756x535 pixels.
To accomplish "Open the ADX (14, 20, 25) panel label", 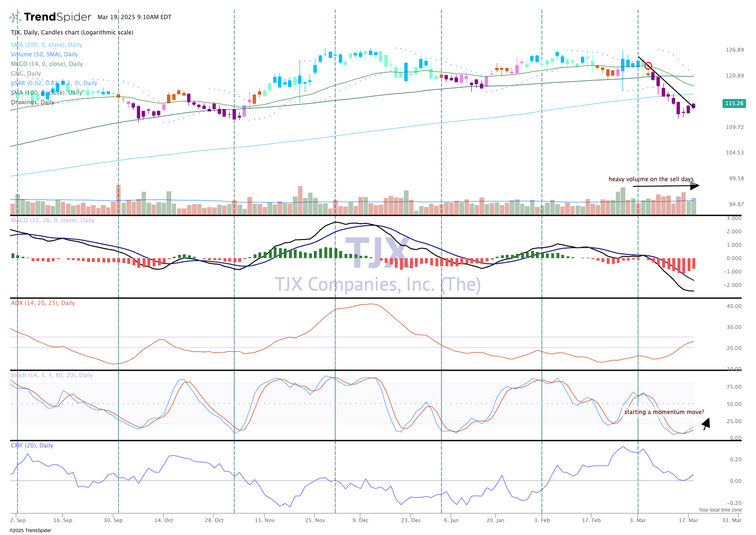I will (x=43, y=303).
